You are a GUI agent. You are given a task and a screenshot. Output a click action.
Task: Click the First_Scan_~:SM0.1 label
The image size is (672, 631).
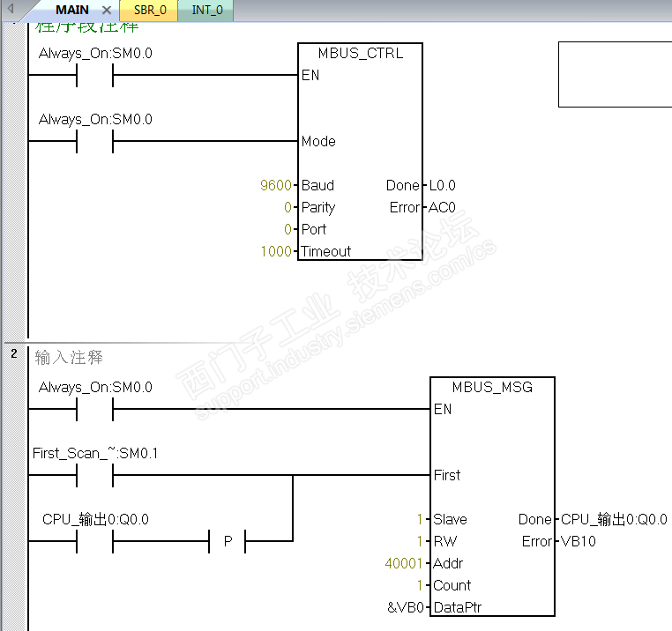95,453
